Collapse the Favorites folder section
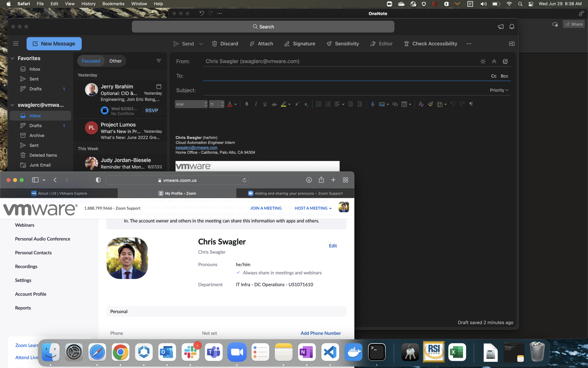 point(12,58)
